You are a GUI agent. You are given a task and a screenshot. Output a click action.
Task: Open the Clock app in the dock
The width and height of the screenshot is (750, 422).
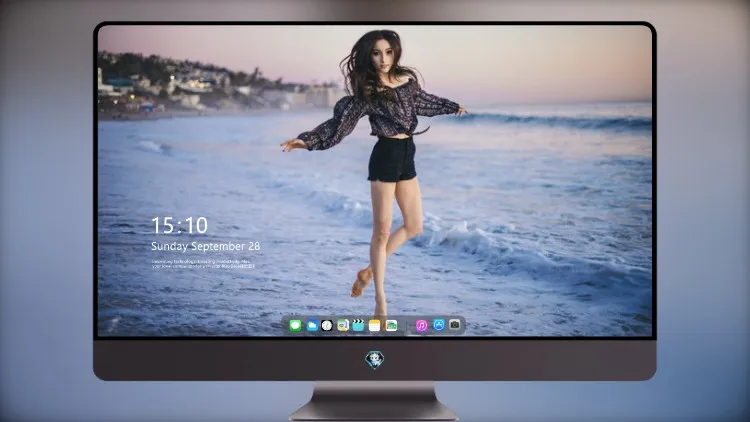[327, 326]
